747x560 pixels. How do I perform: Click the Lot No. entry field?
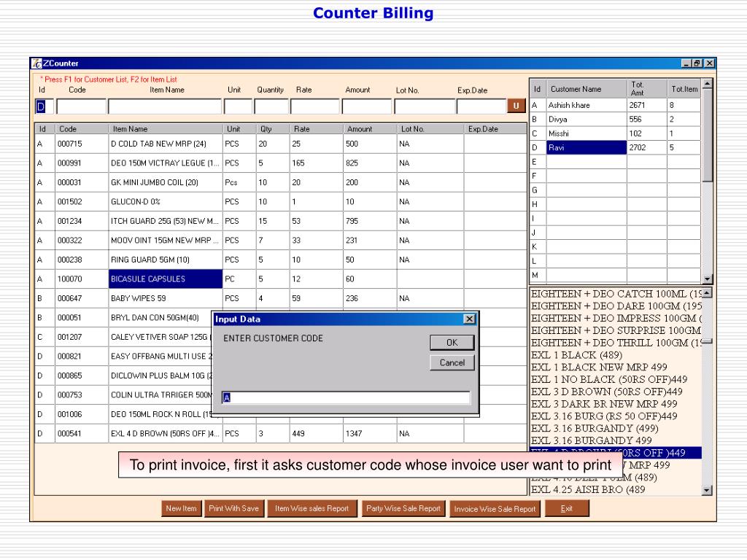pos(425,106)
